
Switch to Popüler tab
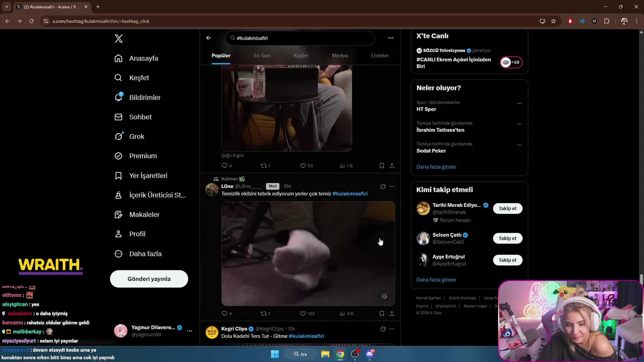click(221, 56)
